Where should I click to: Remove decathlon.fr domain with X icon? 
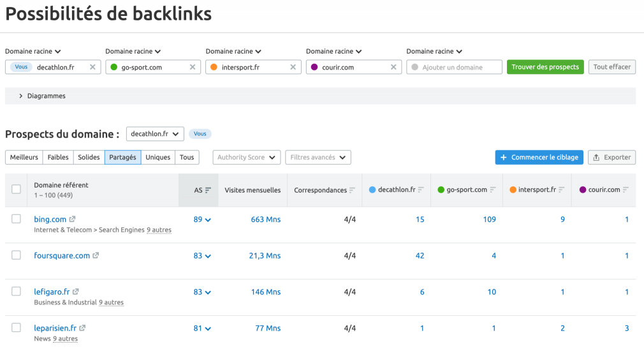92,67
